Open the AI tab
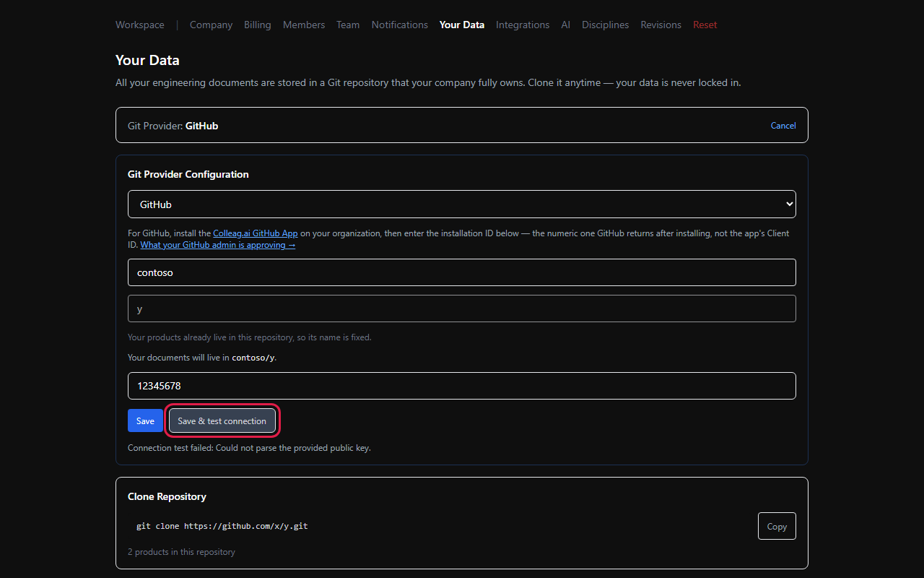The height and width of the screenshot is (578, 924). [566, 25]
